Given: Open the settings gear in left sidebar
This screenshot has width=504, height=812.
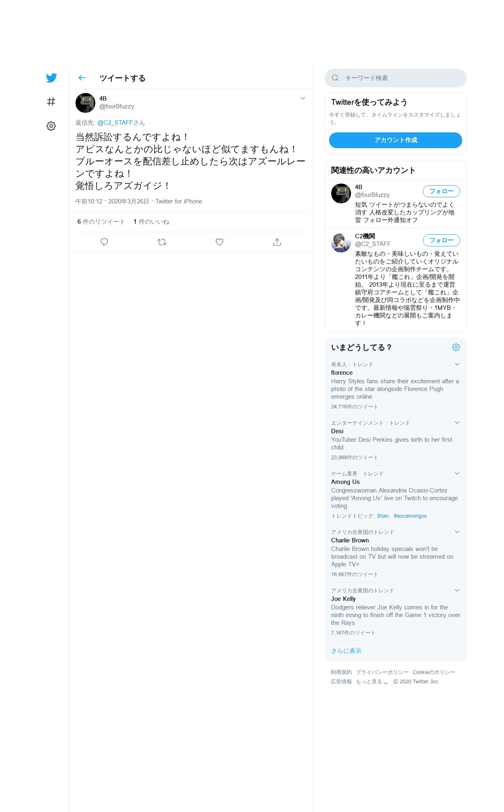Looking at the screenshot, I should point(51,126).
